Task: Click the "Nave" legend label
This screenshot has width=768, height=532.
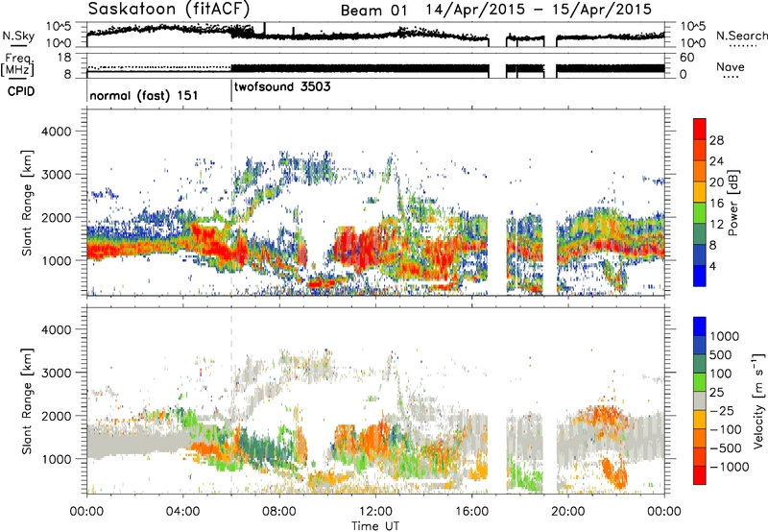Action: pyautogui.click(x=731, y=67)
